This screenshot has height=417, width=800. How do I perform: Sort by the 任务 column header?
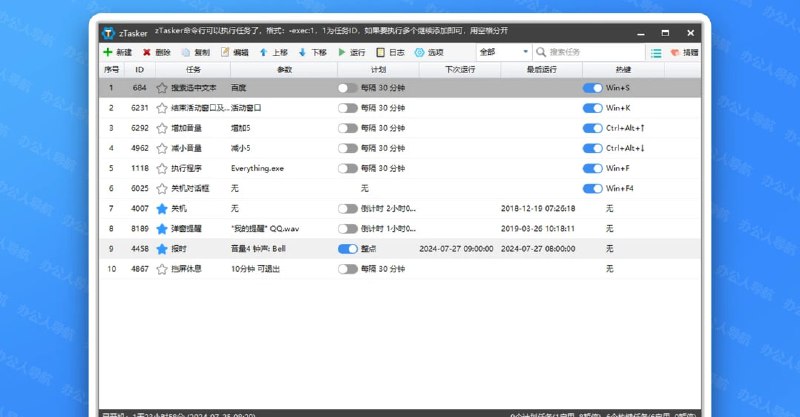tap(193, 70)
